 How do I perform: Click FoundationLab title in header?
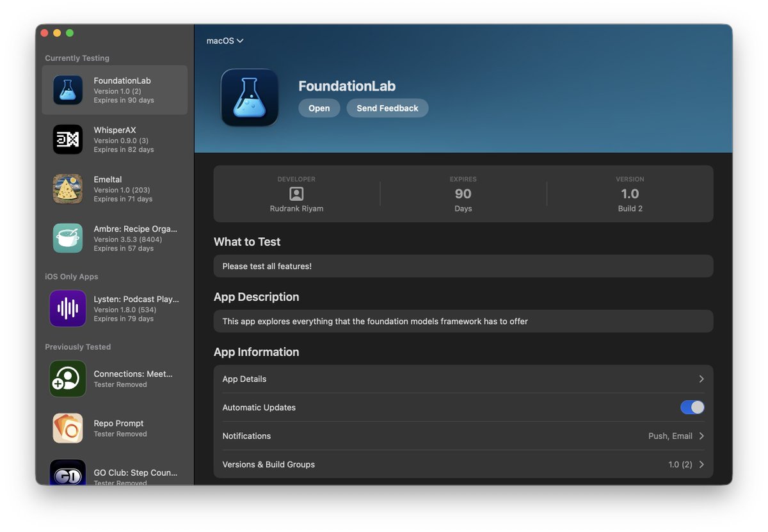(x=347, y=86)
